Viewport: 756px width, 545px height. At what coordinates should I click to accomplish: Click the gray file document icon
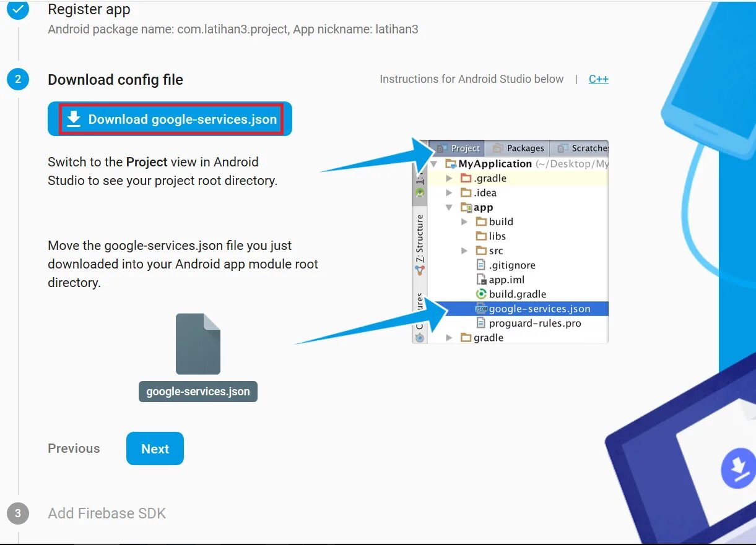(x=198, y=344)
